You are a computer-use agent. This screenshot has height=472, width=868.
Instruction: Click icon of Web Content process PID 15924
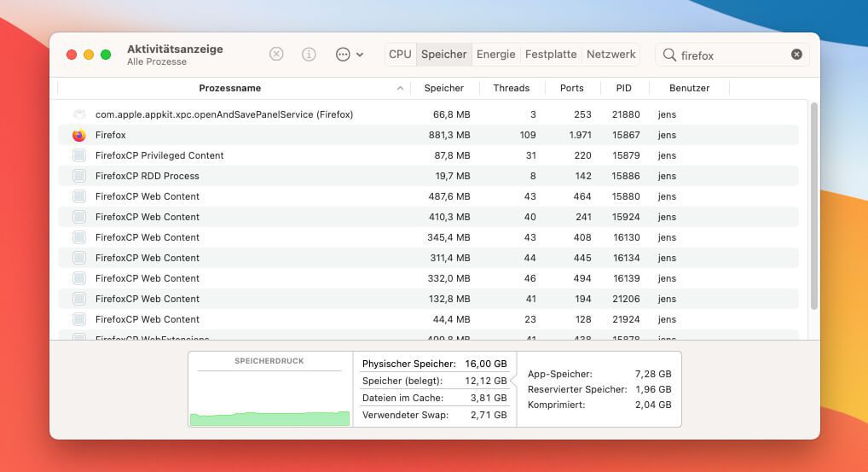[x=79, y=217]
